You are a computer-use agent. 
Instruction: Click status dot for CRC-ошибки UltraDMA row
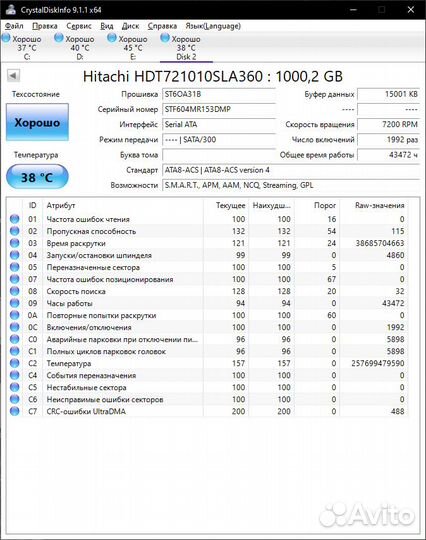[x=14, y=411]
